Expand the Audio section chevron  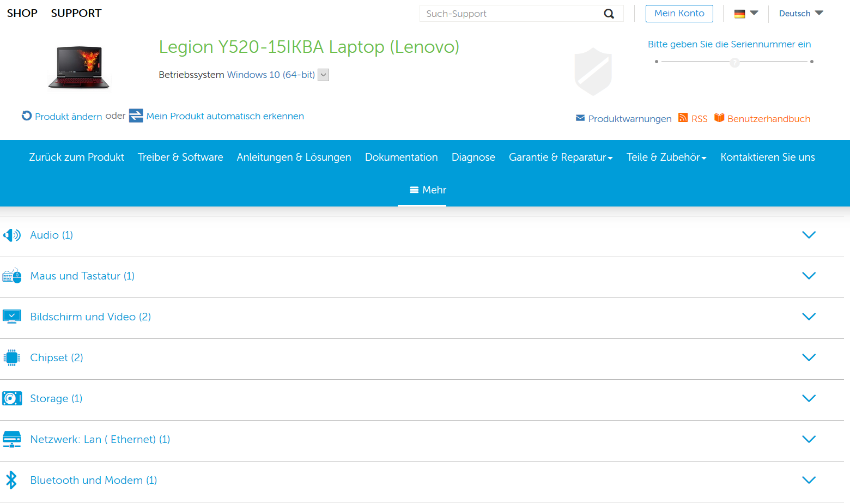pos(809,235)
